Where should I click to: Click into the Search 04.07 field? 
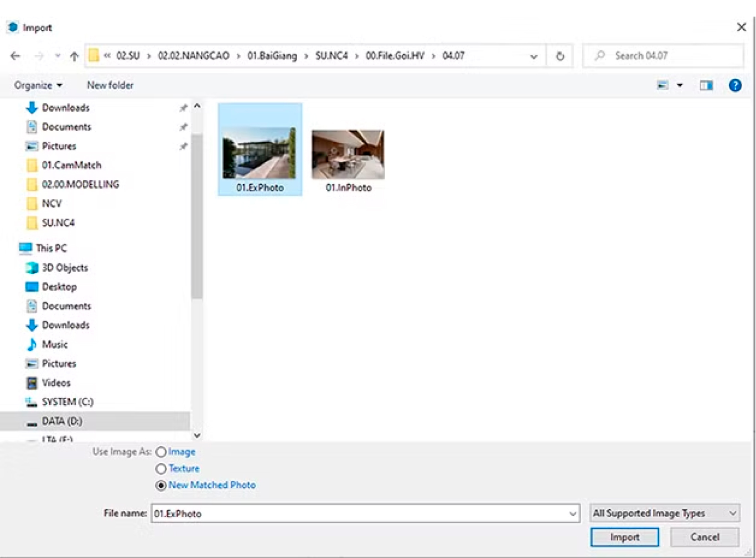[x=663, y=56]
